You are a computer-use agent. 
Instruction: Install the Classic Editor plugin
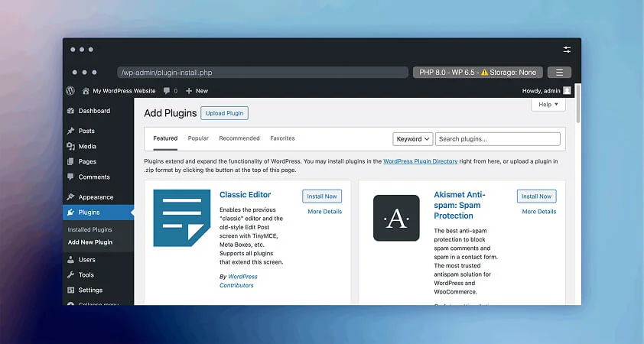click(x=322, y=196)
